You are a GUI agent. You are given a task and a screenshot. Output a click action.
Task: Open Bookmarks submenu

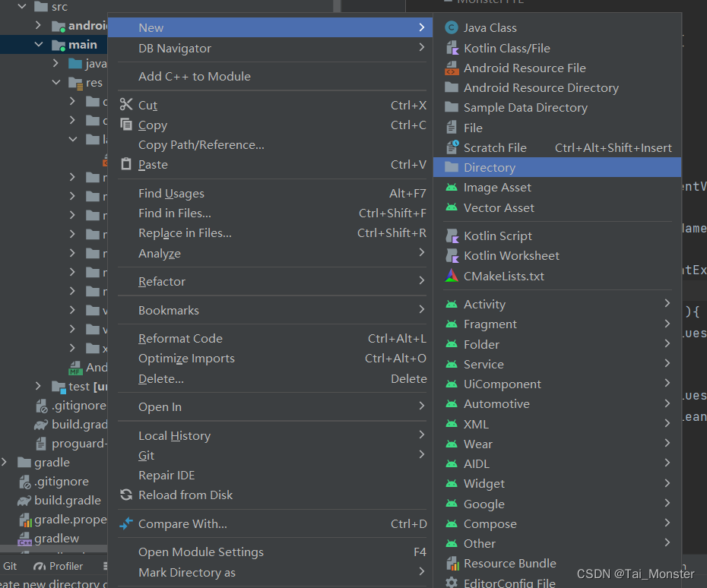tap(270, 310)
